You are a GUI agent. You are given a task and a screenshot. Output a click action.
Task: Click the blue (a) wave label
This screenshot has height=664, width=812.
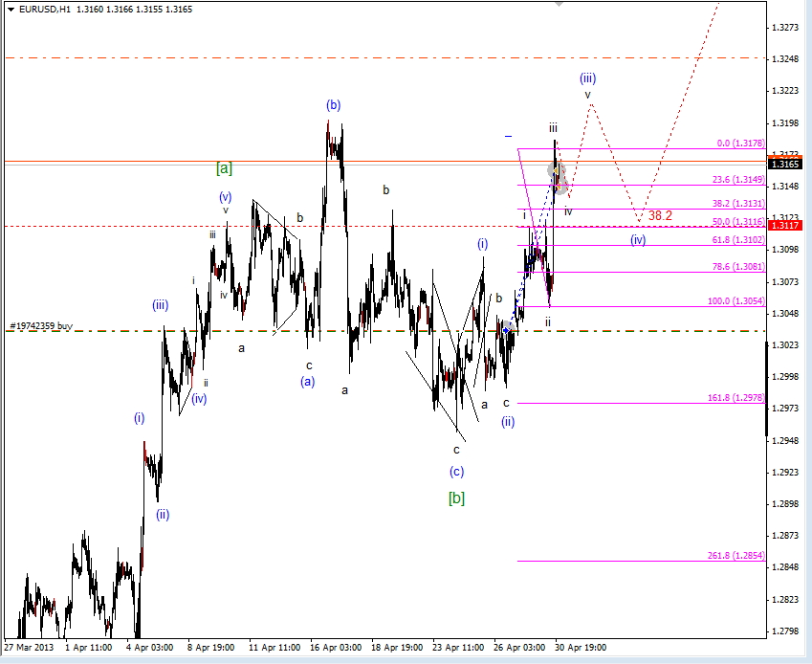[x=308, y=382]
